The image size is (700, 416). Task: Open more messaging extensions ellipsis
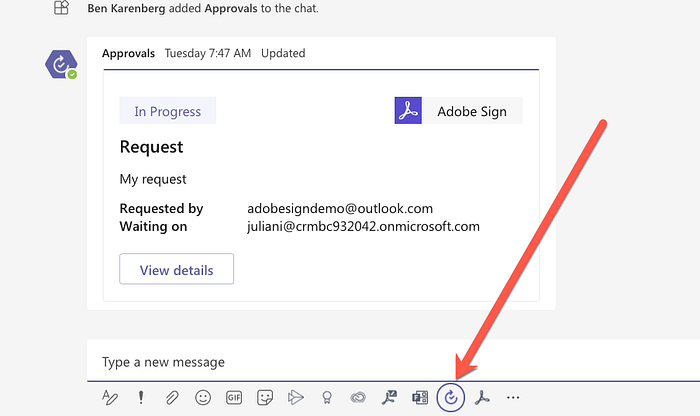point(513,397)
